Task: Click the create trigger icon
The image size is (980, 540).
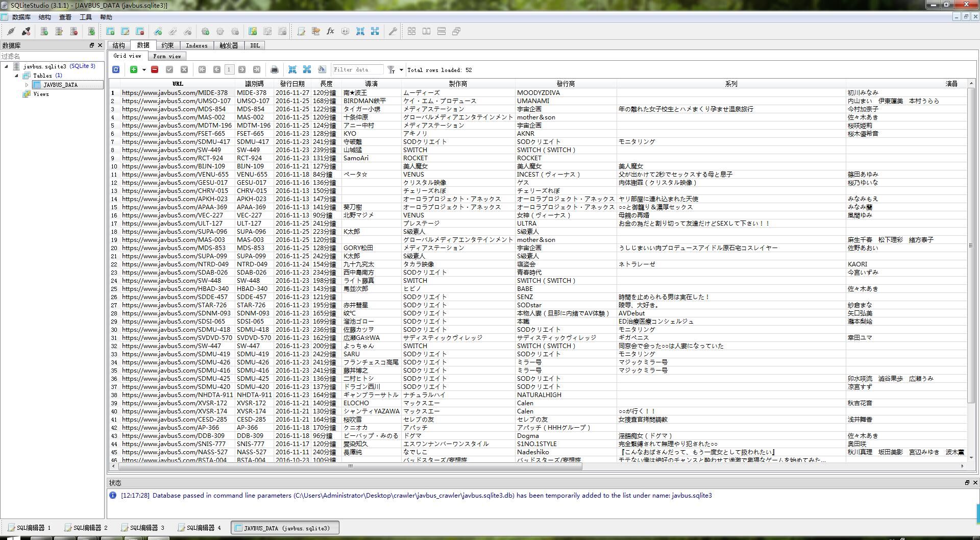Action: [205, 31]
